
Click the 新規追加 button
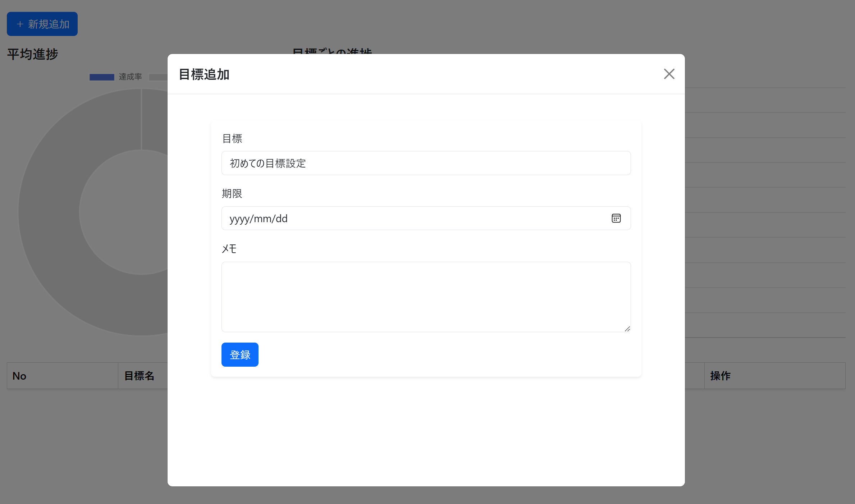(x=42, y=24)
